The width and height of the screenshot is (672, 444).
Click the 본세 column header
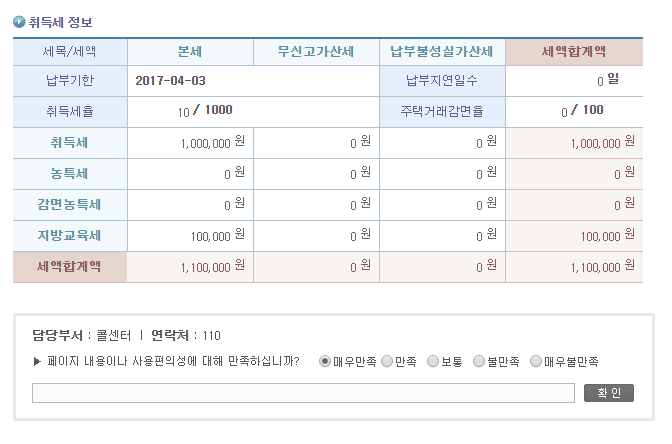[x=190, y=52]
